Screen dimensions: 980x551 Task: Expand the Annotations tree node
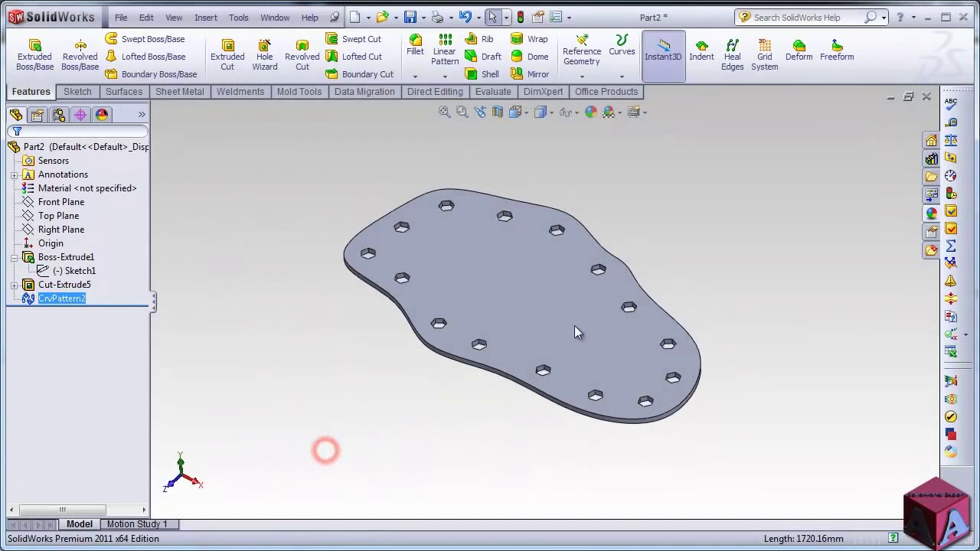15,174
